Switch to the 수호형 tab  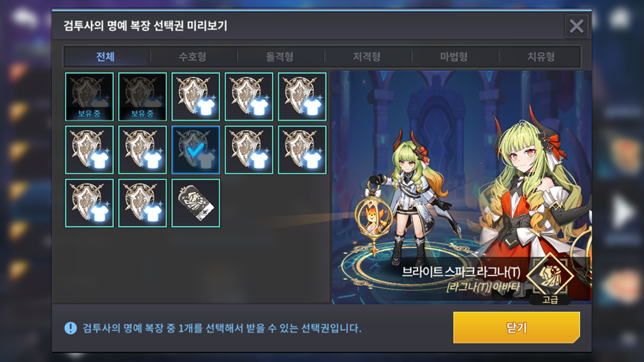pyautogui.click(x=193, y=57)
